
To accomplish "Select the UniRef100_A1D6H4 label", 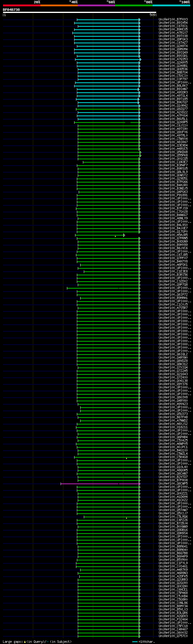I will [173, 497].
